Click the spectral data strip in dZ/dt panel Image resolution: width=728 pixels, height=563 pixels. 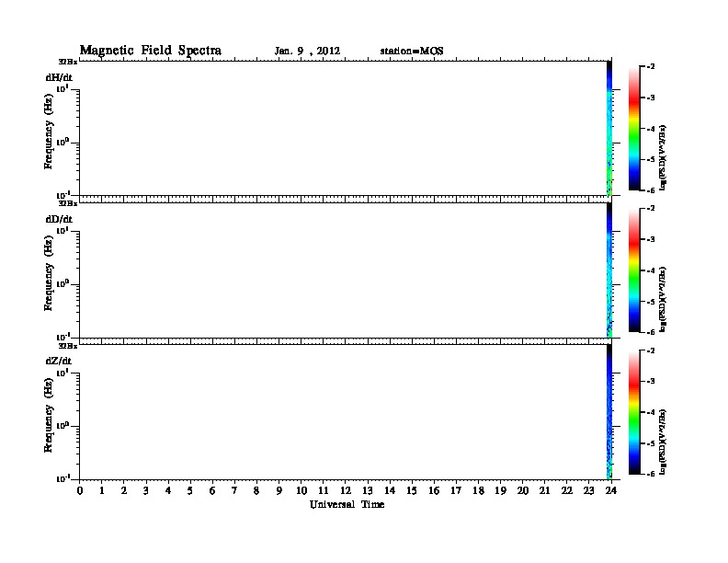pos(609,412)
